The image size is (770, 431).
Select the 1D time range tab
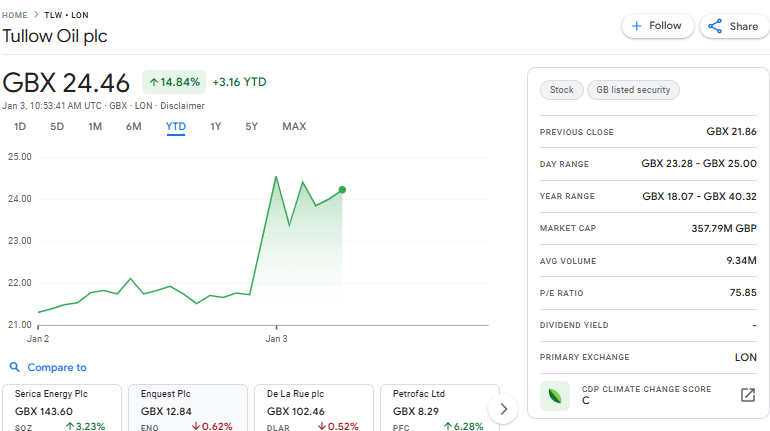(x=20, y=127)
